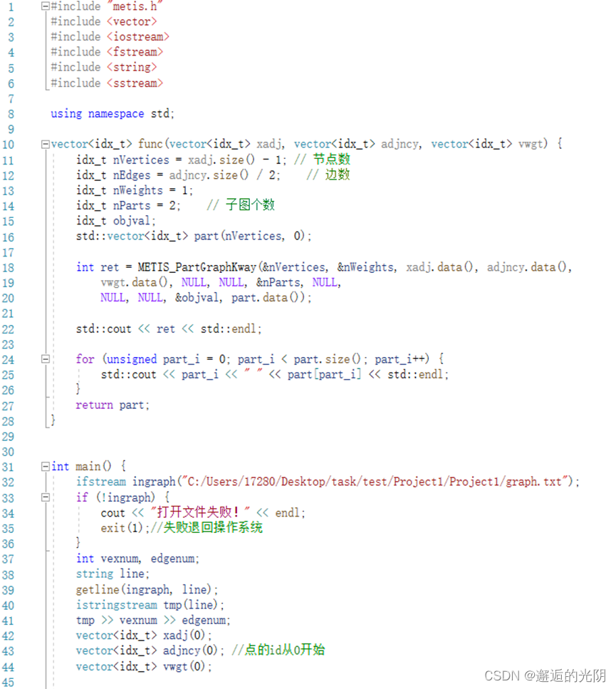
Task: Click <vector> in the include line
Action: [x=132, y=21]
